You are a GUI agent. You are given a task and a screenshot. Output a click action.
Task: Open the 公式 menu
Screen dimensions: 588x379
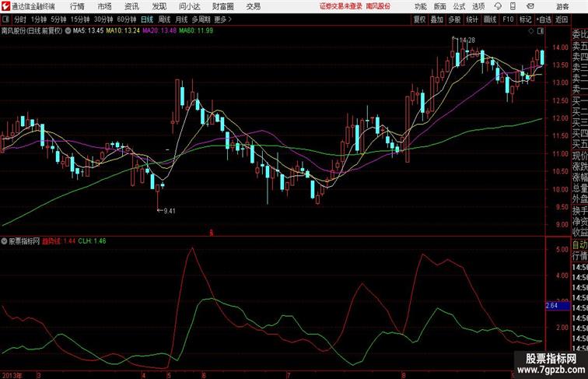click(459, 6)
